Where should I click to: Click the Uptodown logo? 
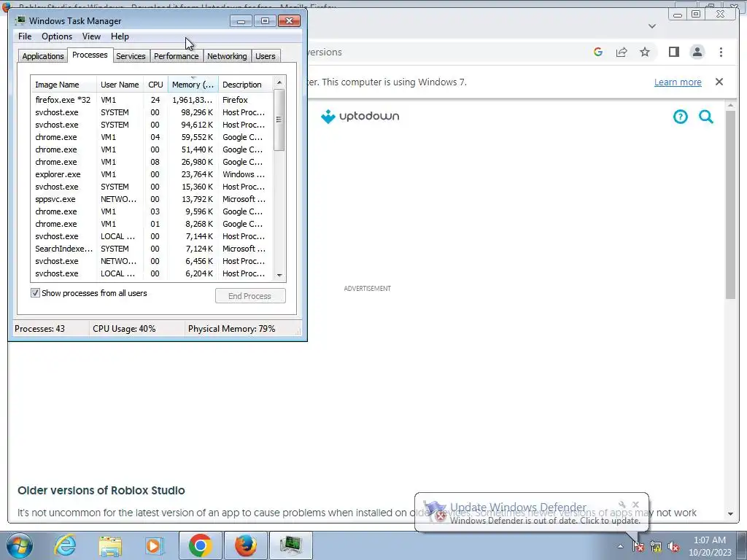360,116
